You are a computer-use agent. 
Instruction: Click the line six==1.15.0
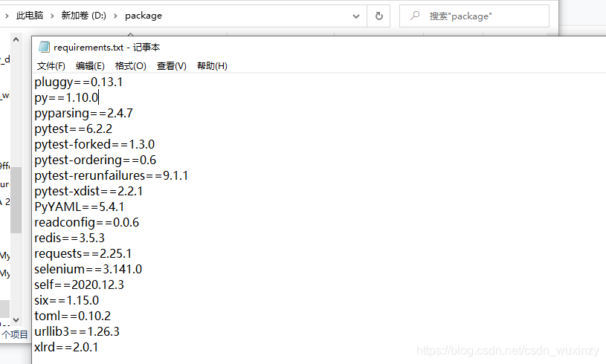coord(66,300)
